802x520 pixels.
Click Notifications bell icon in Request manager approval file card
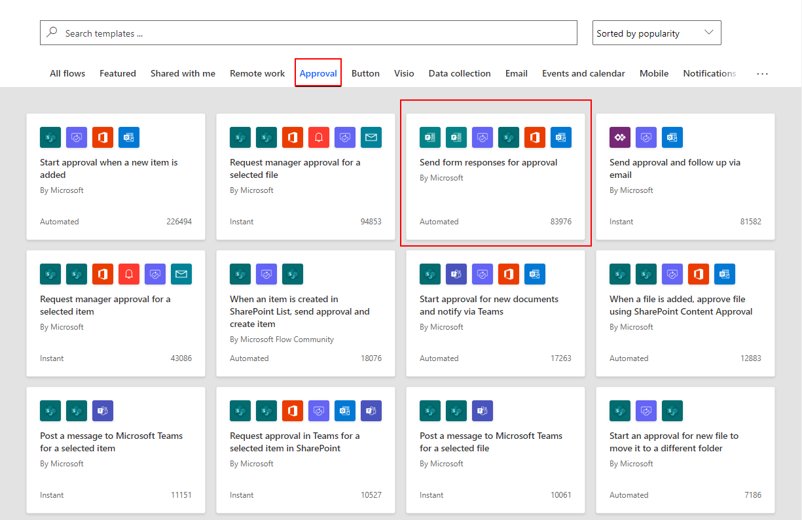(319, 137)
